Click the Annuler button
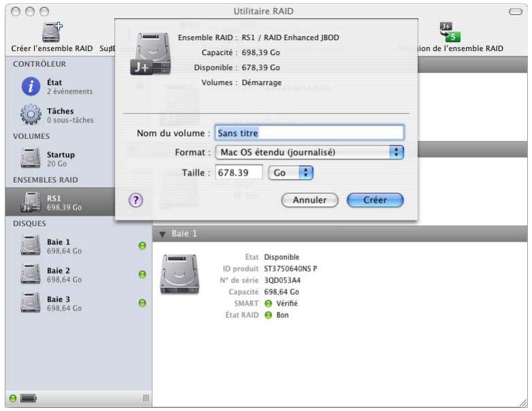532x411 pixels. [x=310, y=200]
